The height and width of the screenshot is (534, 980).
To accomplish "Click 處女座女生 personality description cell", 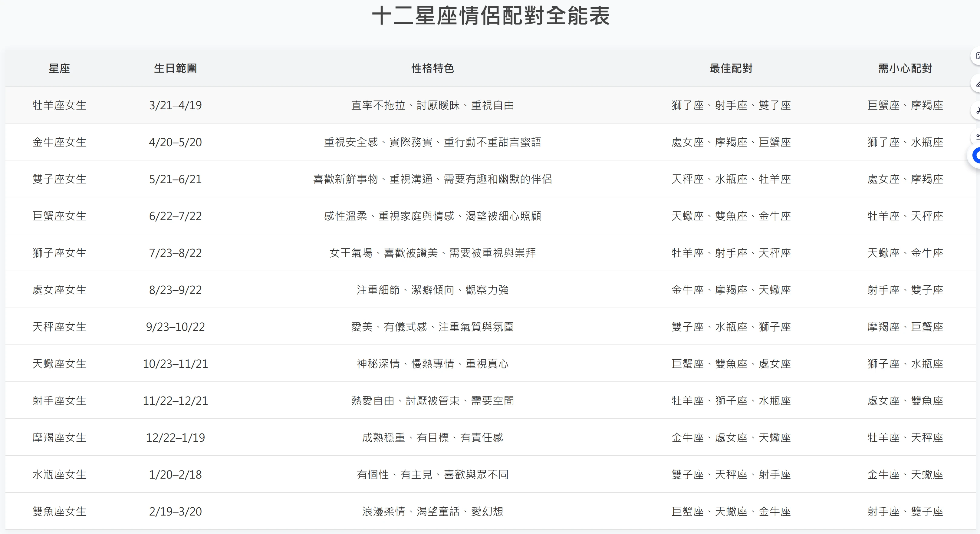I will tap(432, 290).
